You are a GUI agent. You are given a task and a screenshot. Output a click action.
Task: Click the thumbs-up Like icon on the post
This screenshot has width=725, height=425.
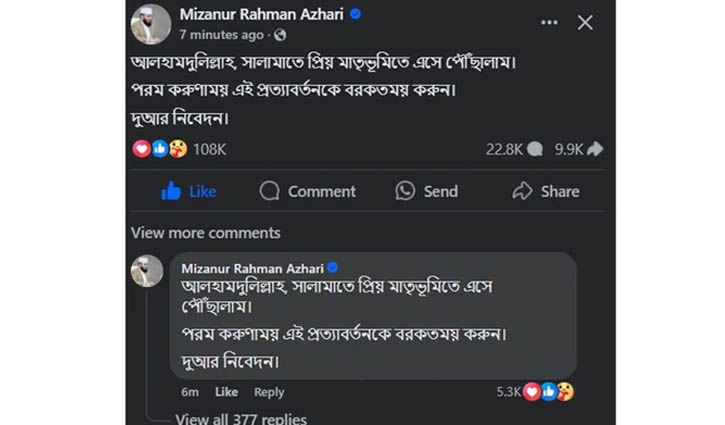point(171,190)
